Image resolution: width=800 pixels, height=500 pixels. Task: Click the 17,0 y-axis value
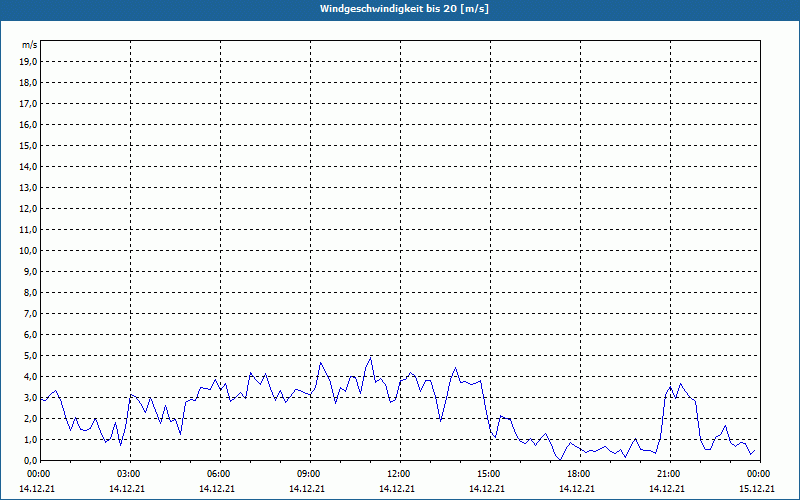28,104
